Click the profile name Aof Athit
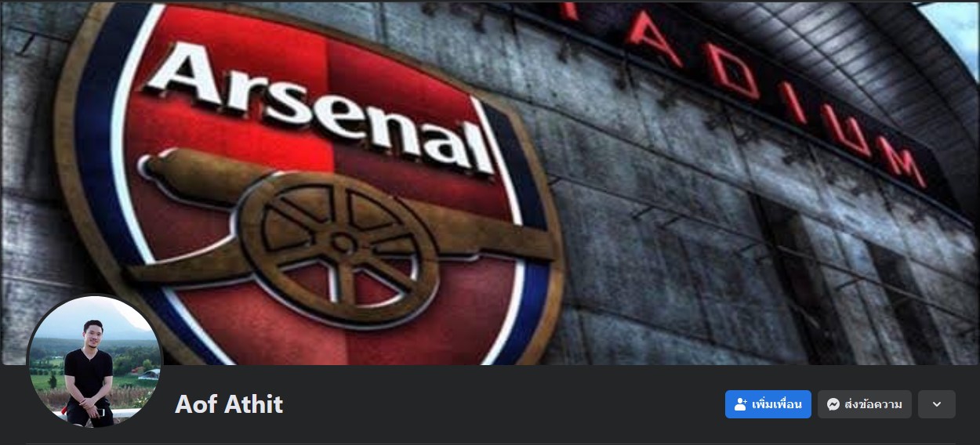This screenshot has height=445, width=980. (x=229, y=404)
